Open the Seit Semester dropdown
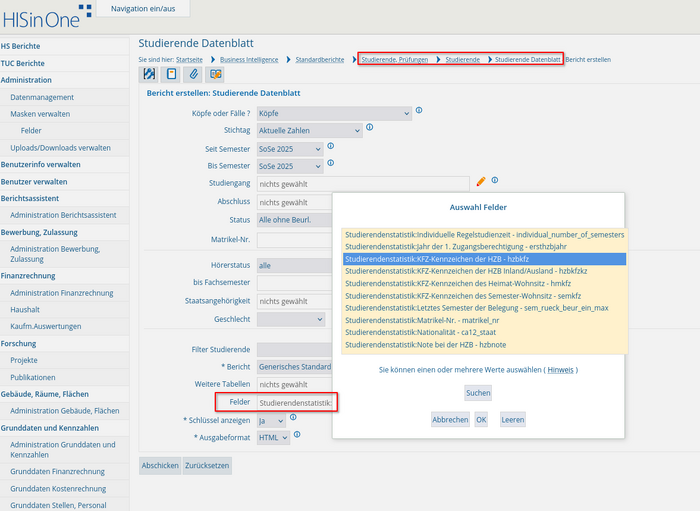 [290, 149]
